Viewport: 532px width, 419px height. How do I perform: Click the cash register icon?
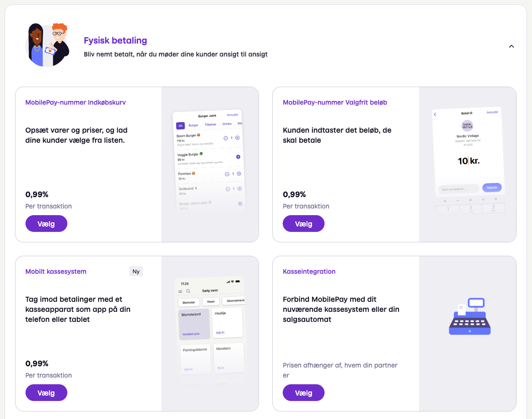point(470,316)
